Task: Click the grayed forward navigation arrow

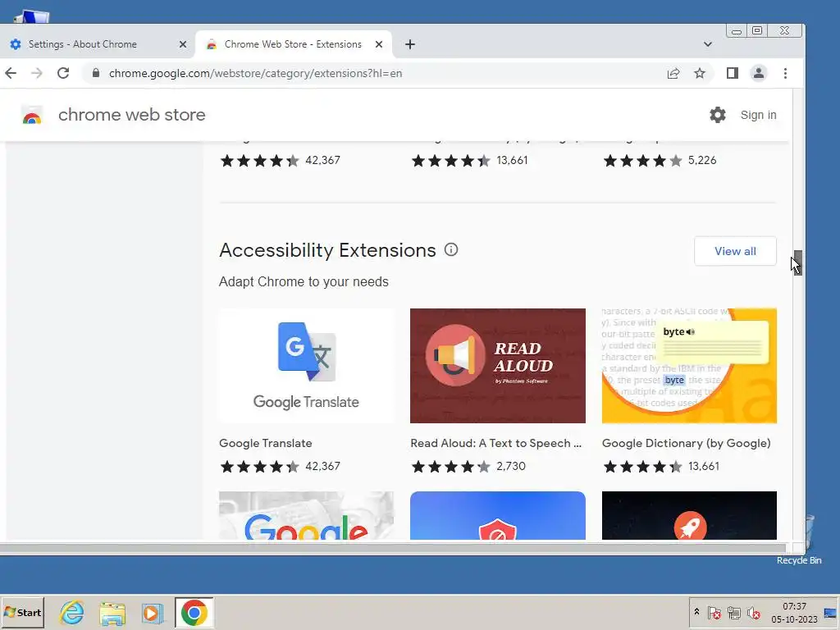Action: pyautogui.click(x=36, y=73)
